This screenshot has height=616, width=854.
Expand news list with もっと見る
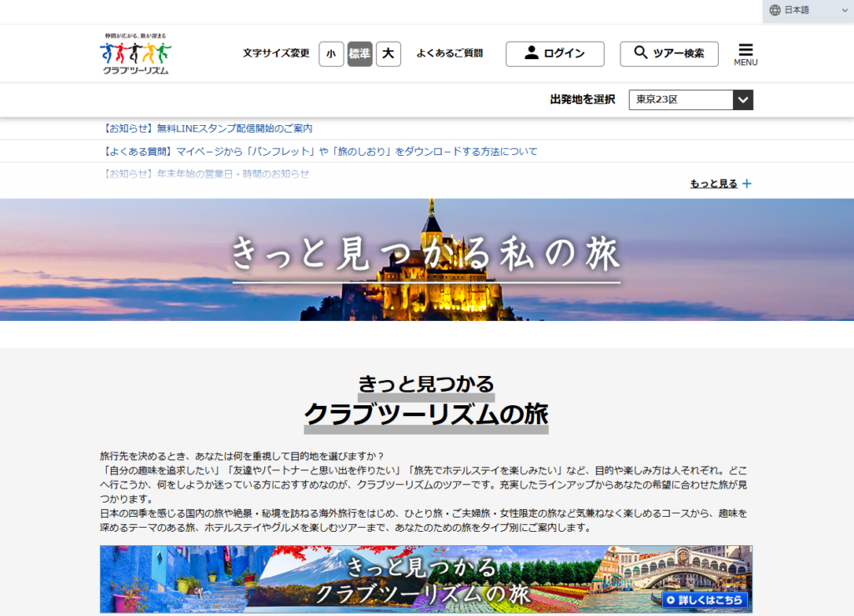[x=714, y=184]
